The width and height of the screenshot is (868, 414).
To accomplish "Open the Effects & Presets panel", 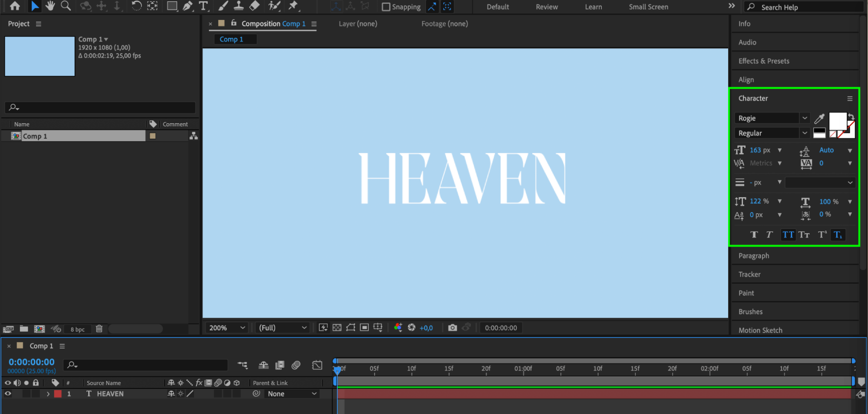I will (x=764, y=61).
